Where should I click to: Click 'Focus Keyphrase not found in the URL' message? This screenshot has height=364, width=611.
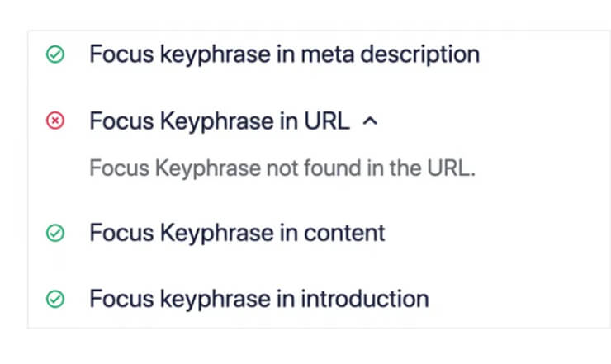coord(282,168)
